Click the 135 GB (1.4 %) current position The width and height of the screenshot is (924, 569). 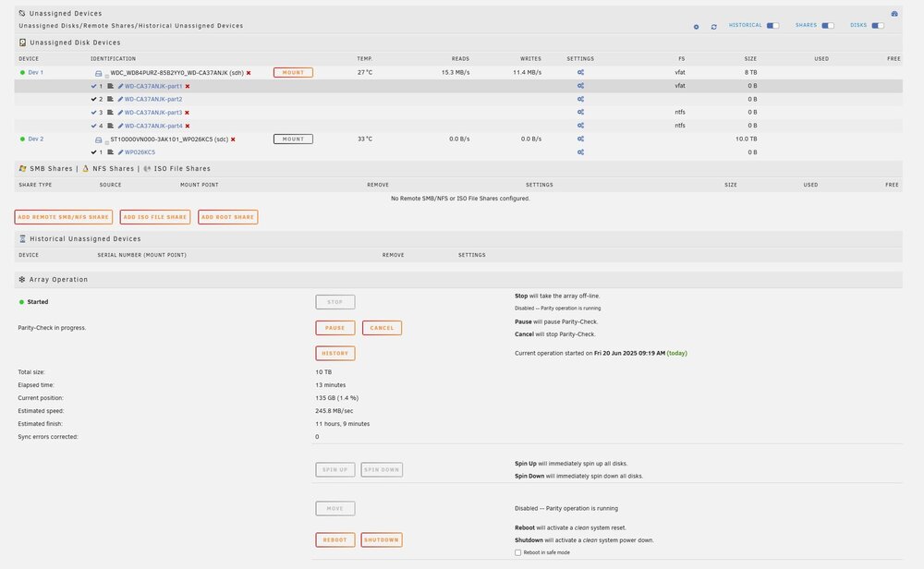pyautogui.click(x=336, y=398)
